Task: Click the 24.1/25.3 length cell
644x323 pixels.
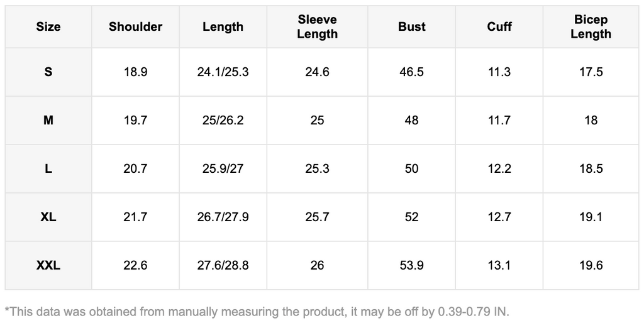Action: 223,72
